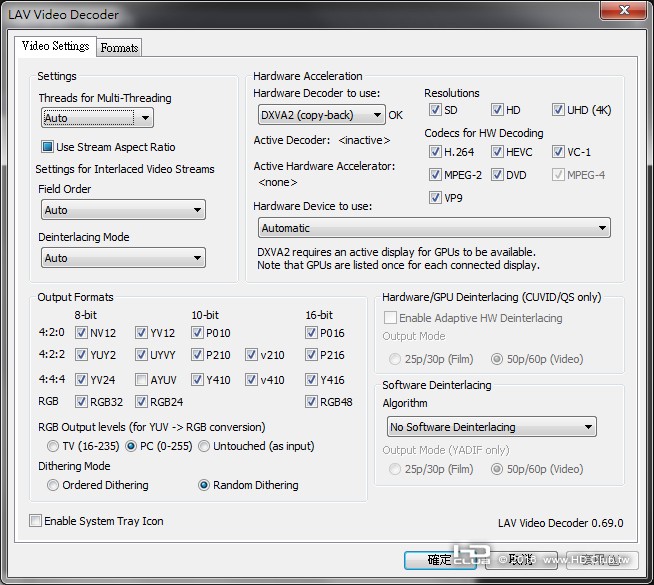The width and height of the screenshot is (654, 585).
Task: Toggle YV12 output format checkbox
Action: [x=141, y=332]
